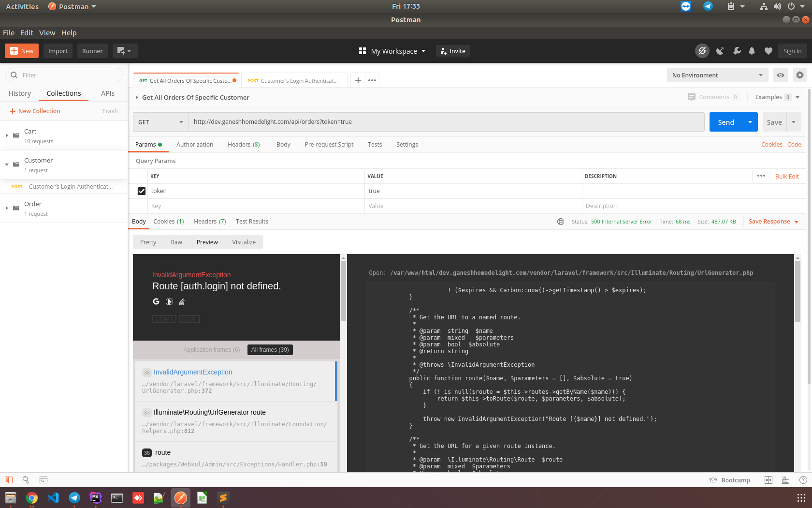Uncheck the token query param checkbox
The height and width of the screenshot is (508, 812).
pos(142,191)
